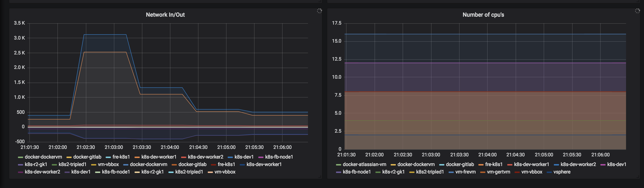Click the resize handle of Number of cpu's panel
This screenshot has height=188, width=644.
click(x=638, y=177)
